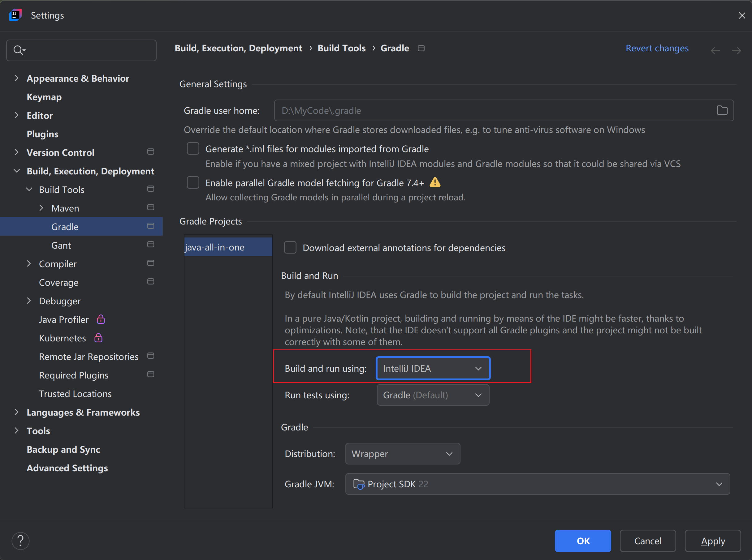Toggle Enable parallel Gradle model fetching checkbox
Image resolution: width=752 pixels, height=560 pixels.
coord(193,182)
